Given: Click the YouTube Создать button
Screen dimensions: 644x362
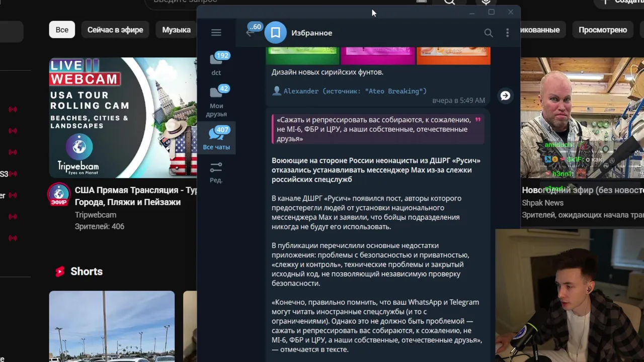Looking at the screenshot, I should [620, 2].
